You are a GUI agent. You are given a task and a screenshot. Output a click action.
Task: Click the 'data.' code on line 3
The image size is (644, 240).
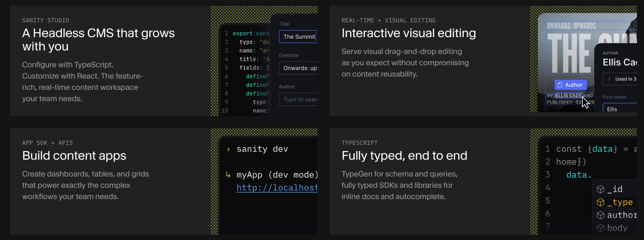tap(579, 175)
